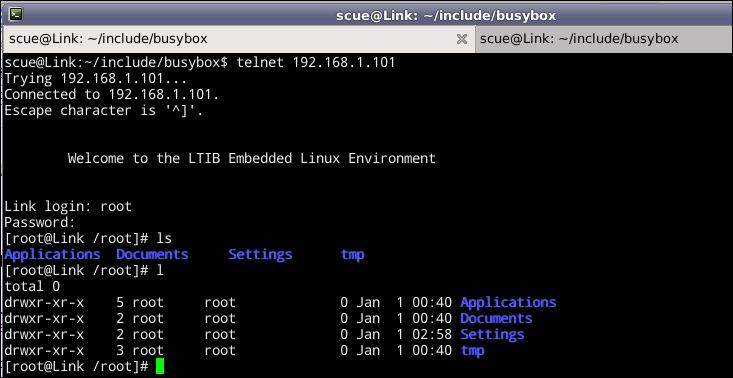Click the terminal icon in the title bar
This screenshot has width=733, height=378.
[15, 14]
